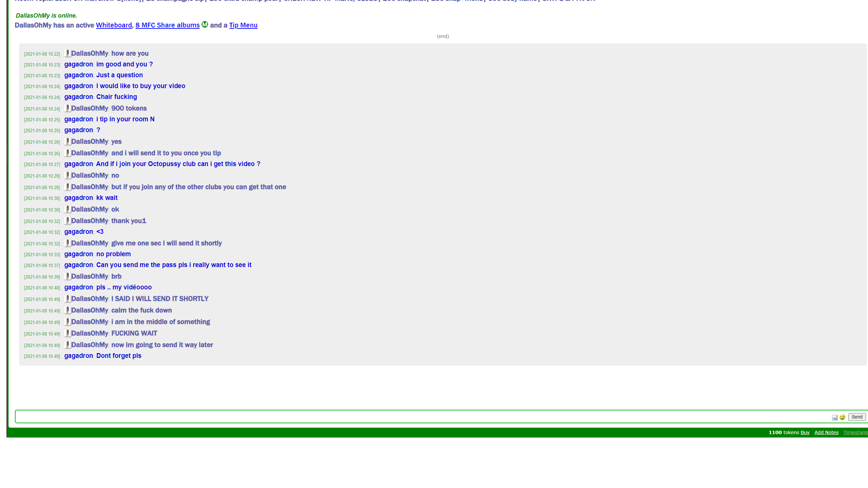The width and height of the screenshot is (868, 488).
Task: Click avatar next to 'brb' message
Action: tap(67, 276)
